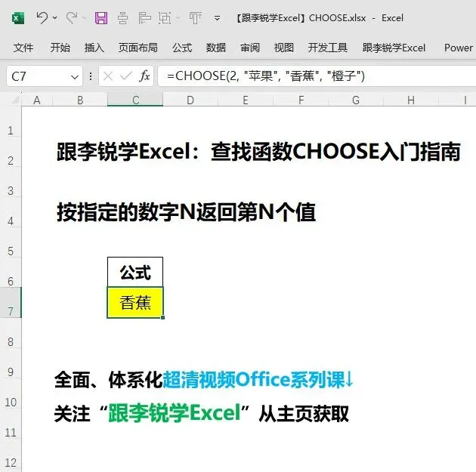
Task: Select column E header
Action: click(246, 100)
